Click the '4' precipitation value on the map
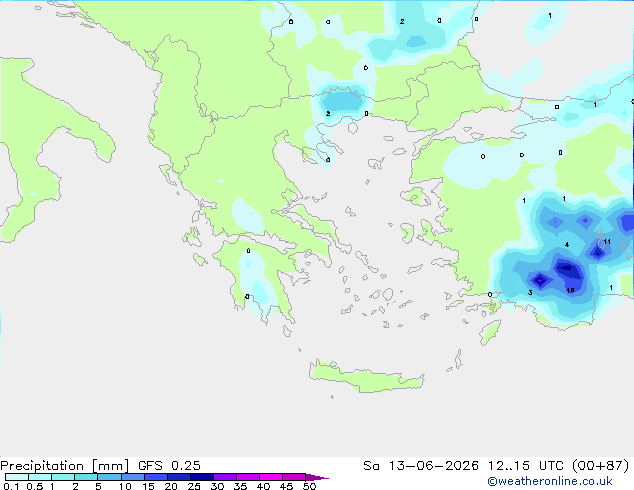 (x=567, y=245)
